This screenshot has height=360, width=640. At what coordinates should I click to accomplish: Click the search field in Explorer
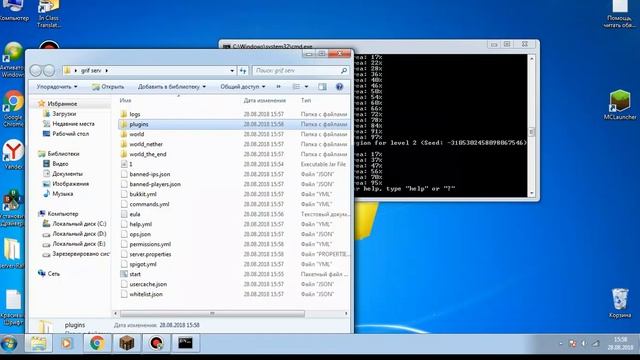tap(300, 71)
